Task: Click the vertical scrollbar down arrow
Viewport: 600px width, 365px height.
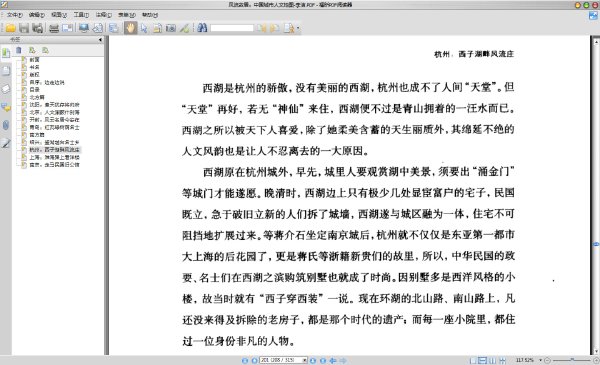Action: pyautogui.click(x=596, y=351)
